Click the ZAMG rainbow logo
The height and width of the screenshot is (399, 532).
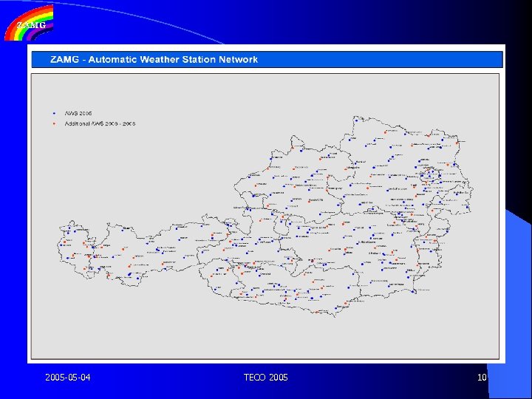(x=29, y=23)
